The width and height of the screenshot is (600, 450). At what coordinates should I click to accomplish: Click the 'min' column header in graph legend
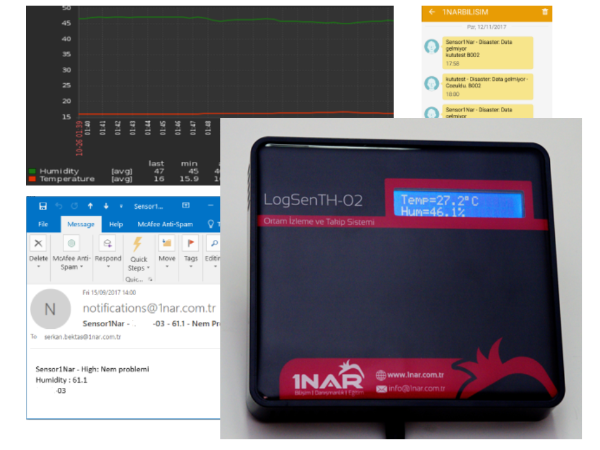pyautogui.click(x=189, y=163)
